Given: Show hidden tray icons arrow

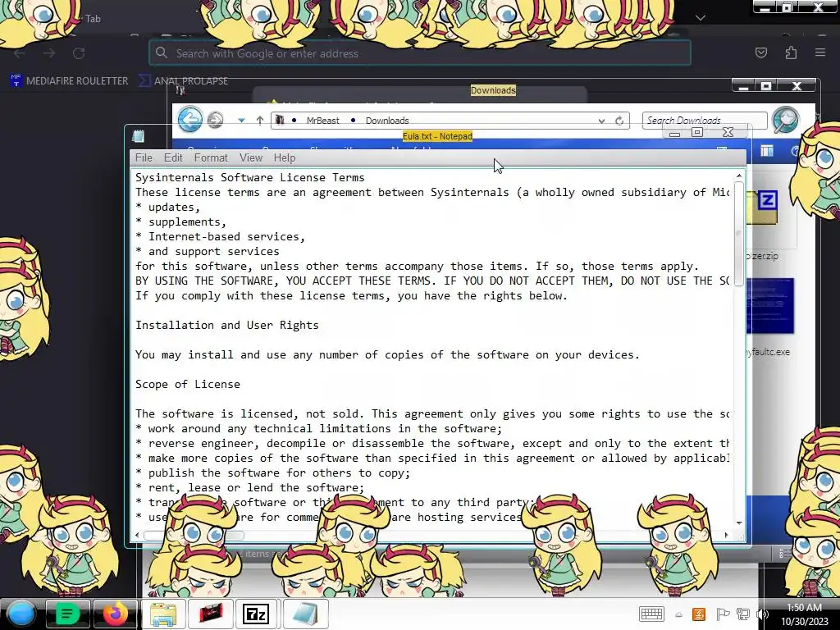Looking at the screenshot, I should point(678,615).
